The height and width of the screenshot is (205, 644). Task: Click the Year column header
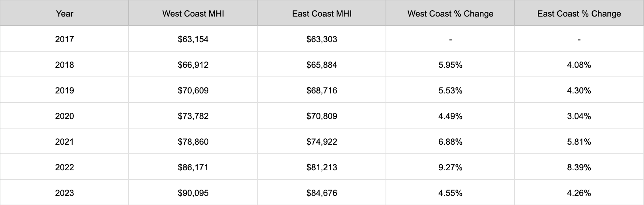click(x=64, y=13)
